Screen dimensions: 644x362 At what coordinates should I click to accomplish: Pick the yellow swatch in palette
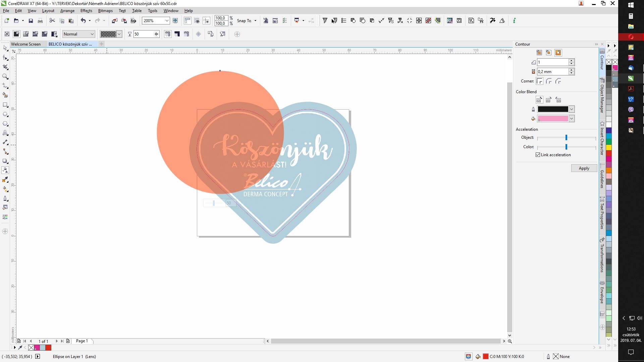[x=609, y=147]
